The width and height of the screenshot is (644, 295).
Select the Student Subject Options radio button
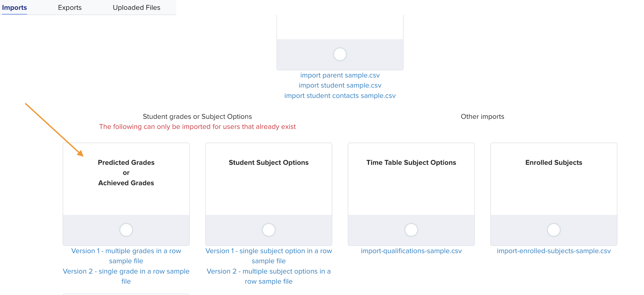point(269,230)
